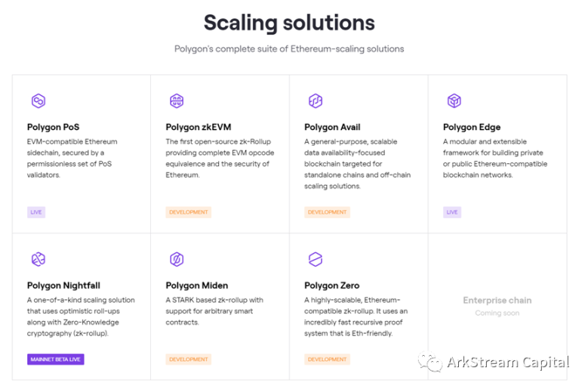Click the Polygon PoS icon
The width and height of the screenshot is (588, 389).
(x=38, y=100)
